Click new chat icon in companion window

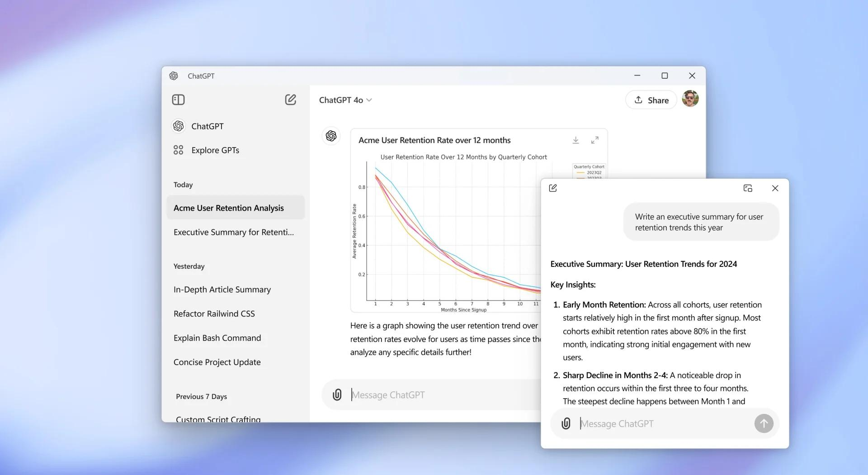click(x=553, y=188)
